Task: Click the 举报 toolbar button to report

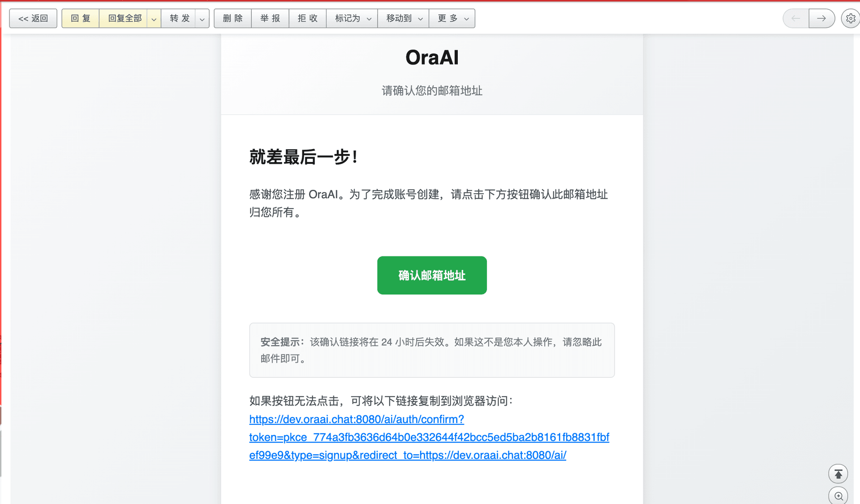Action: point(270,18)
